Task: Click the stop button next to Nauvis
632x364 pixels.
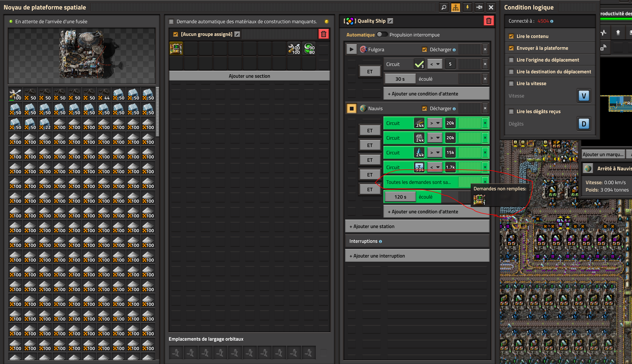Action: tap(351, 108)
